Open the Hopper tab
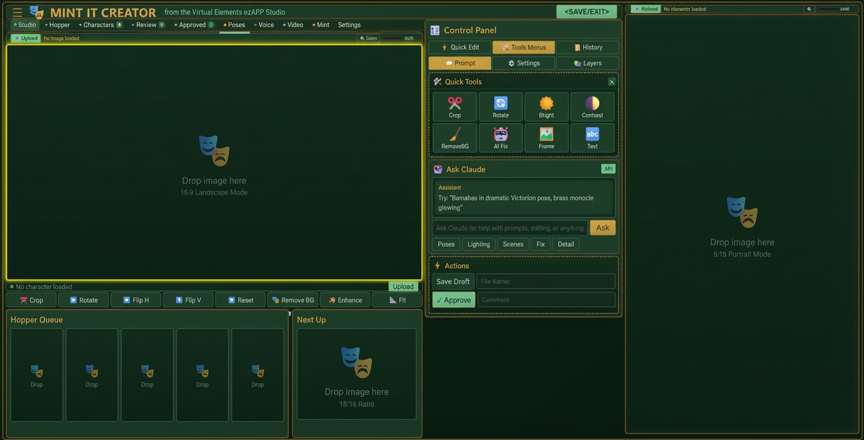This screenshot has width=864, height=440. pyautogui.click(x=57, y=25)
